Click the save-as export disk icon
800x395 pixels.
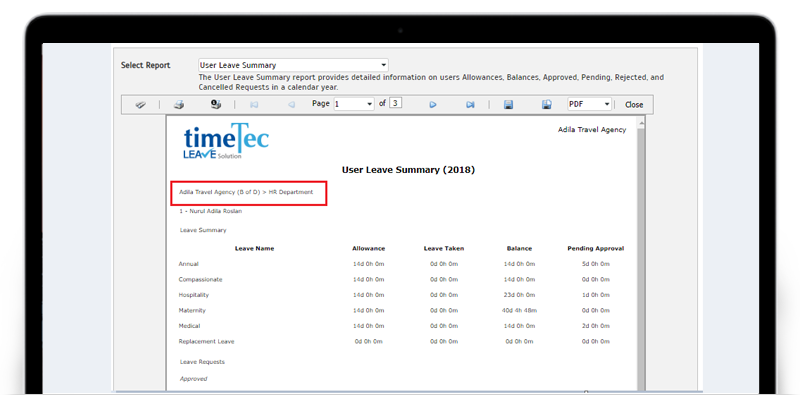point(546,105)
